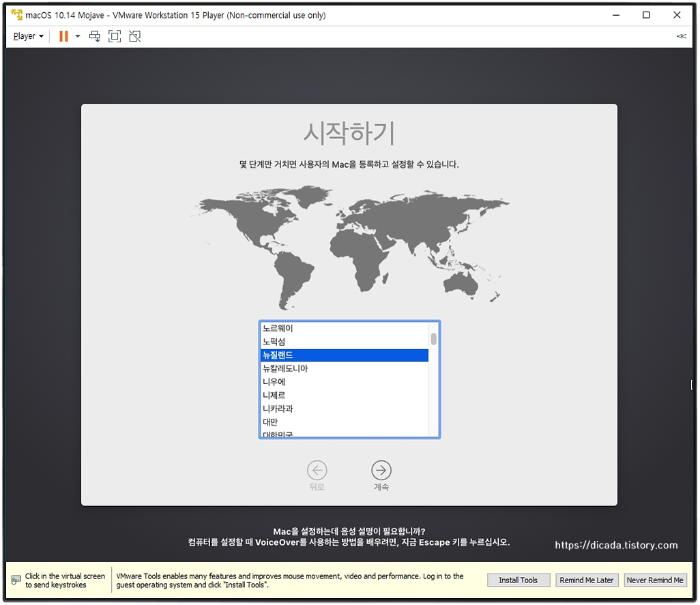Viewport: 700px width, 605px height.
Task: Click Never Remind Me button
Action: point(655,580)
